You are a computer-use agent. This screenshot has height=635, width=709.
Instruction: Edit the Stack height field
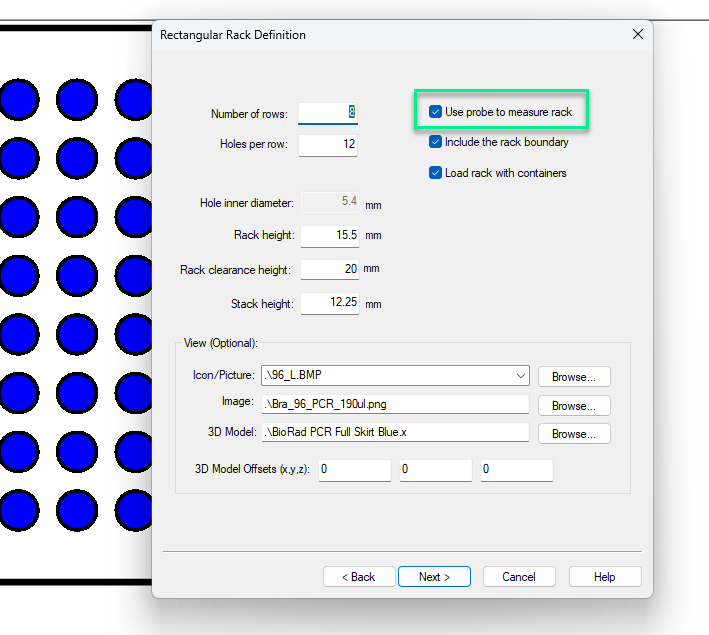click(328, 303)
